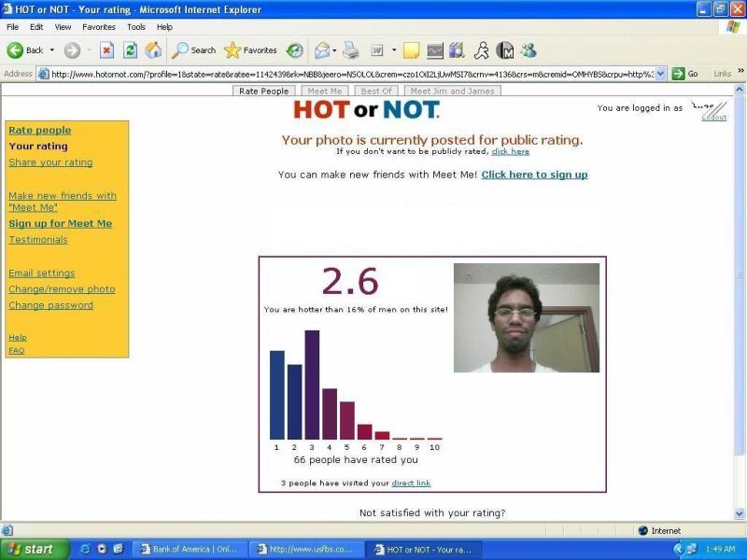Click the Change/remove photo link
Image resolution: width=747 pixels, height=560 pixels.
tap(62, 289)
